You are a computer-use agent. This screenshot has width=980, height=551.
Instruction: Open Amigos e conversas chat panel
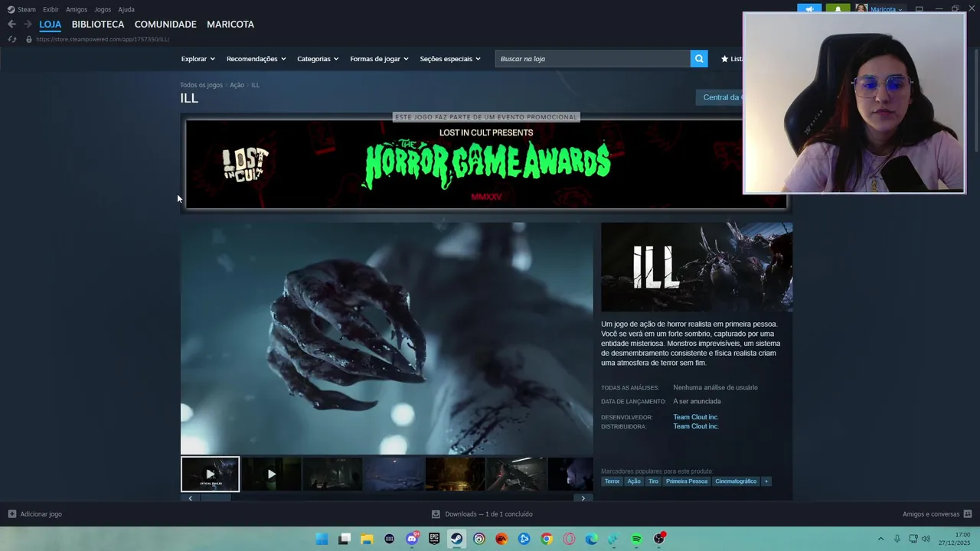coord(937,514)
